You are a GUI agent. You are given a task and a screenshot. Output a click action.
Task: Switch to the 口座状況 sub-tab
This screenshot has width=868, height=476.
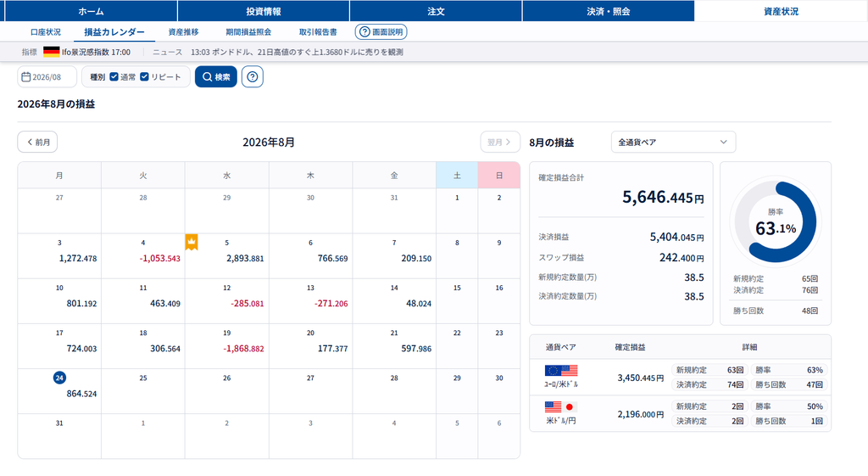(46, 32)
